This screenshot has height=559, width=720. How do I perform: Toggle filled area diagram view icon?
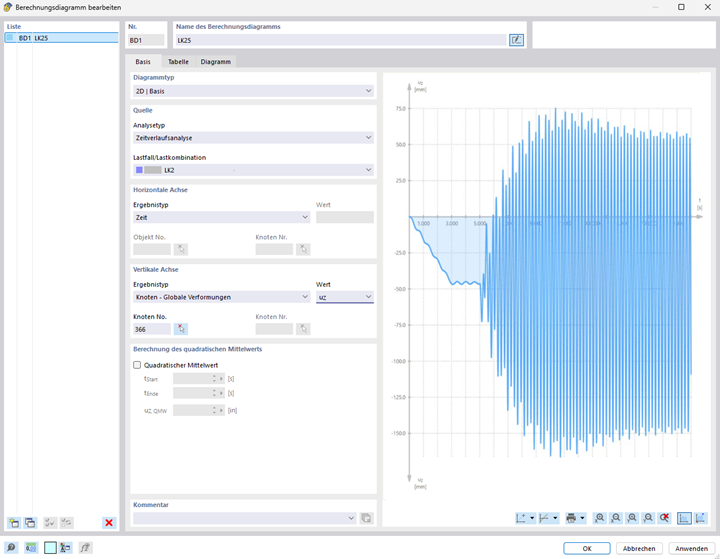click(x=684, y=518)
